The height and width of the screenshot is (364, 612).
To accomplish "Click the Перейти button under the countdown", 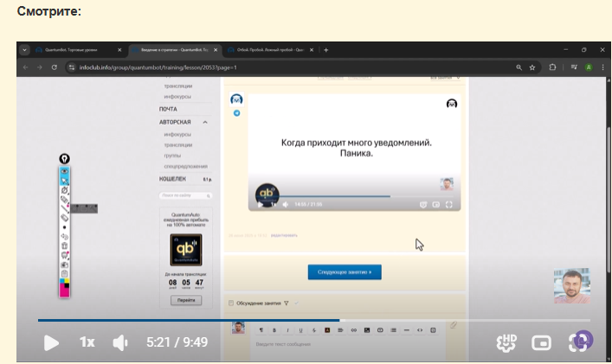I will [x=186, y=300].
